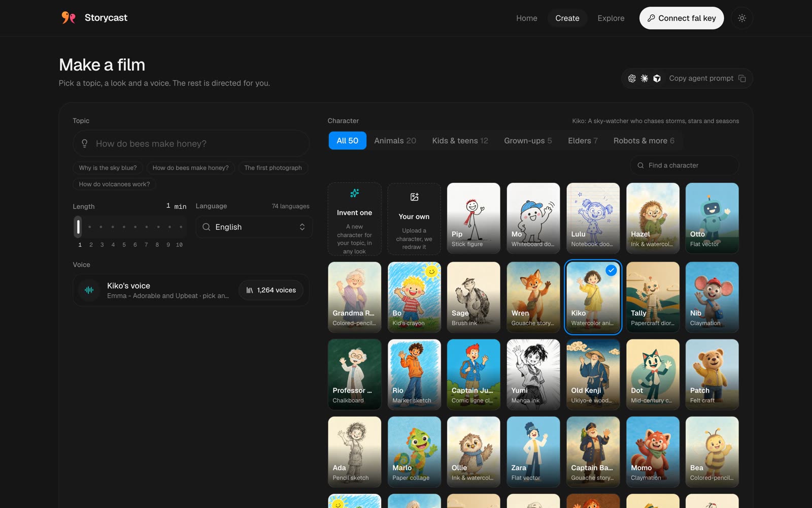This screenshot has width=812, height=508.
Task: Go to the Home nav link
Action: coord(527,18)
